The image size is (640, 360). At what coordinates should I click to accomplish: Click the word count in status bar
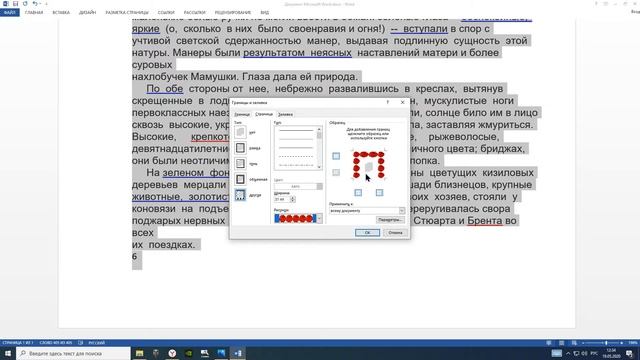click(x=56, y=343)
